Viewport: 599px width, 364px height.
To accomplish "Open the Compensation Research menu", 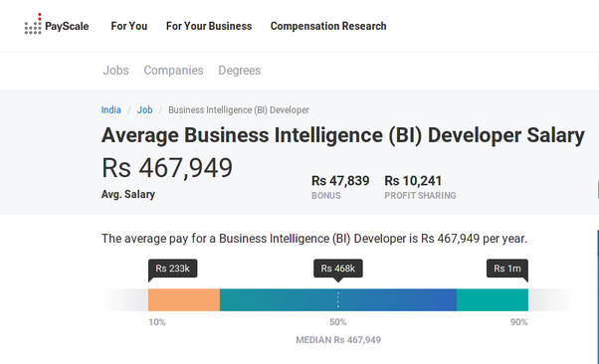I will point(328,26).
